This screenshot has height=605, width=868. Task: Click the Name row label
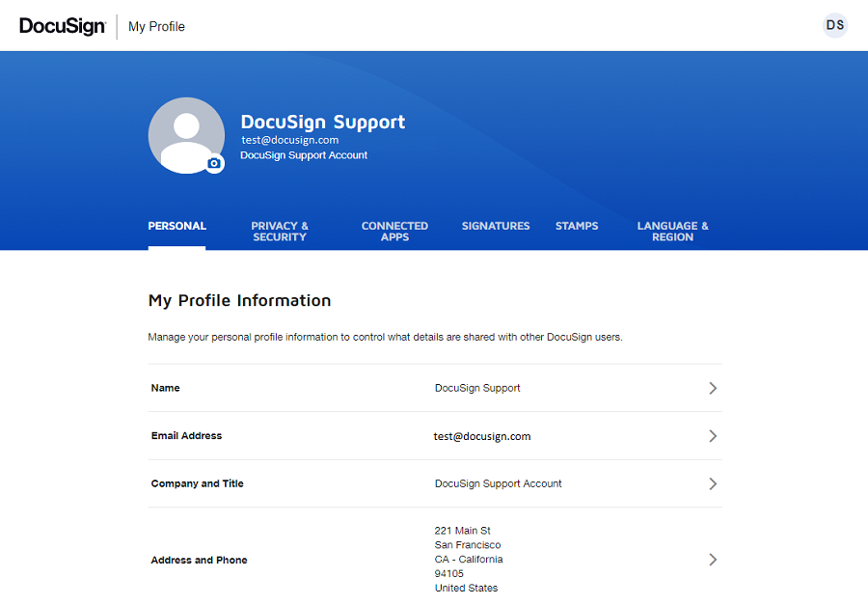tap(166, 388)
